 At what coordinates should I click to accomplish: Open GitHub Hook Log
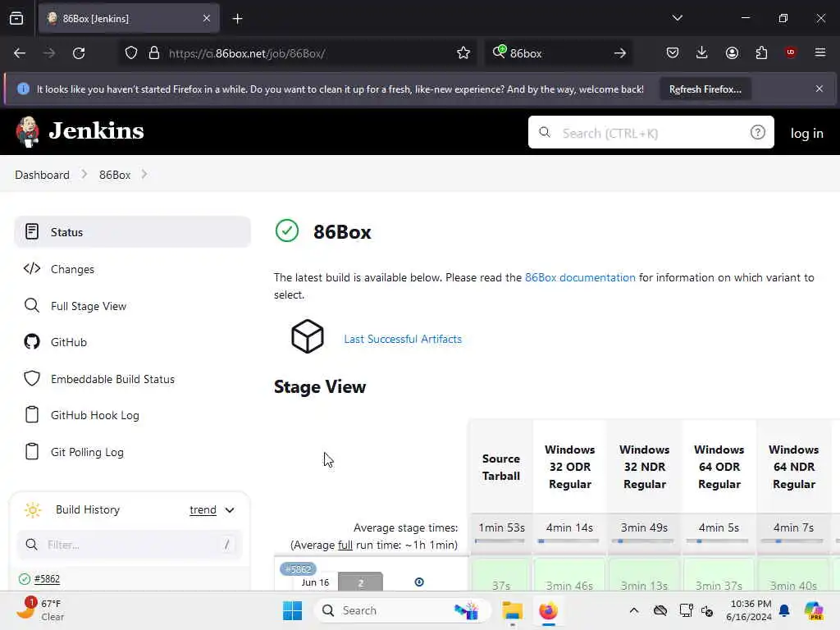[x=132, y=415]
